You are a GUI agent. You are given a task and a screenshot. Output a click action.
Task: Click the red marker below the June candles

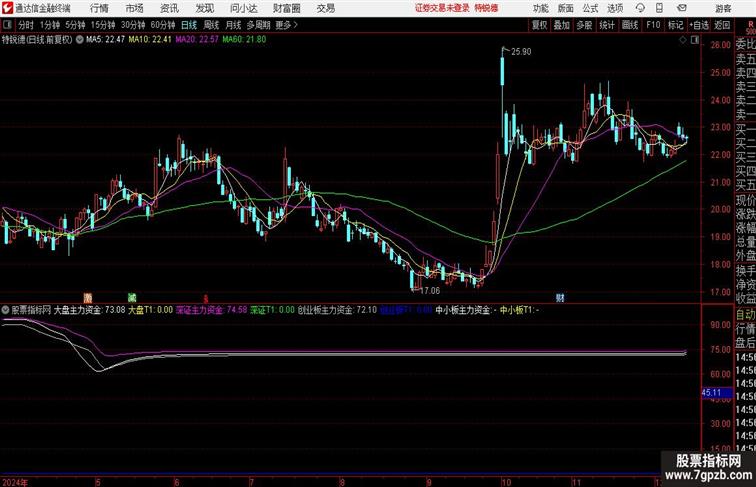(206, 298)
